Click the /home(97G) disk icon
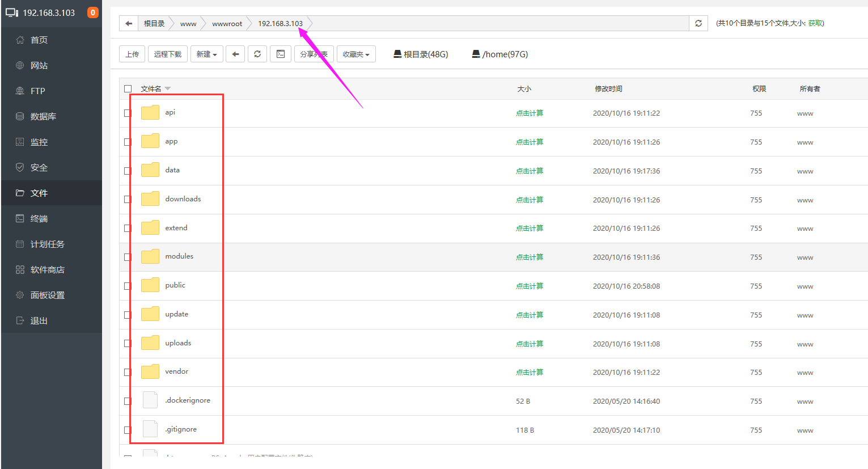The height and width of the screenshot is (469, 868). pos(476,54)
